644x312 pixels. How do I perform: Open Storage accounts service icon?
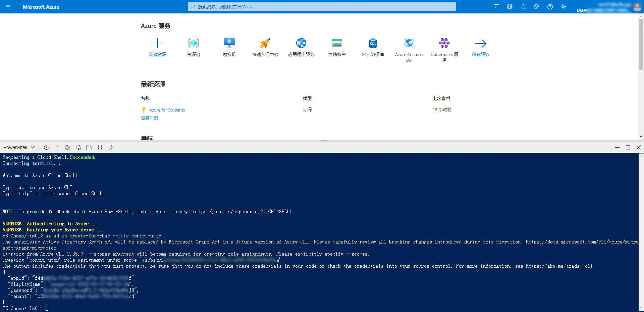click(x=337, y=43)
